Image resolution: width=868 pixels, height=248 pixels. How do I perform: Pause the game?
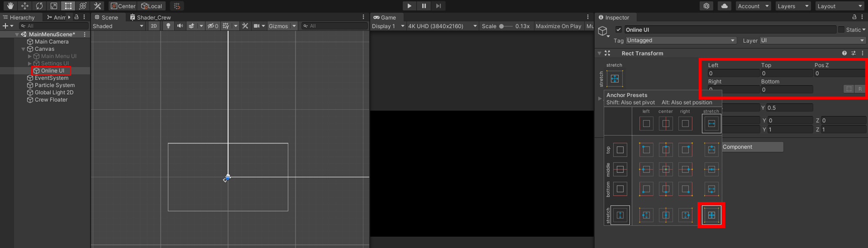424,6
